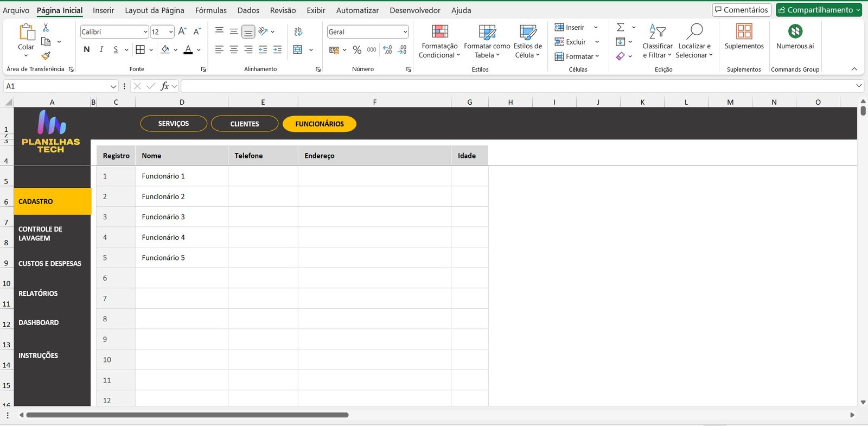Image resolution: width=868 pixels, height=426 pixels.
Task: Click the text orientation icon
Action: pyautogui.click(x=263, y=31)
